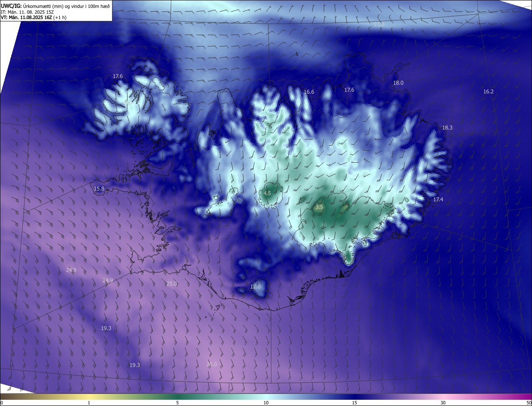This screenshot has width=532, height=406.
Task: Click the "16.6" map value
Action: (x=309, y=92)
